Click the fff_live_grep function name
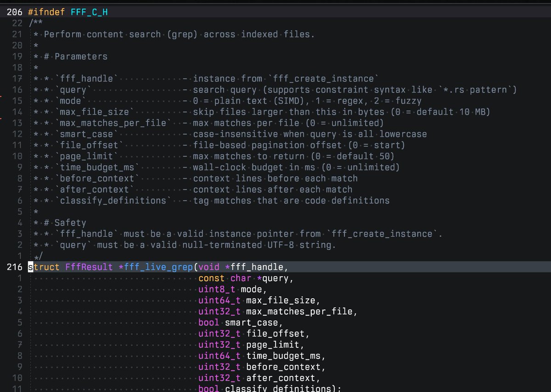This screenshot has height=392, width=551. click(158, 267)
